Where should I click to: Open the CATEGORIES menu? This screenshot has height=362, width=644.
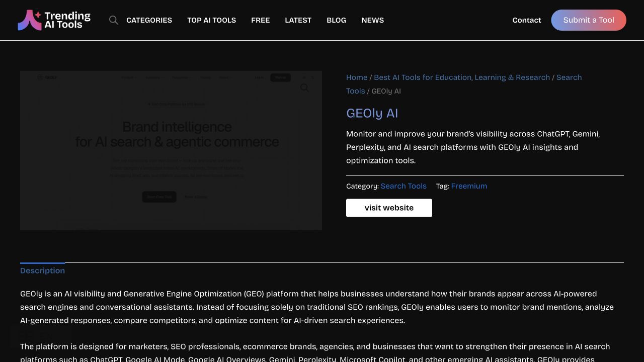pyautogui.click(x=149, y=20)
